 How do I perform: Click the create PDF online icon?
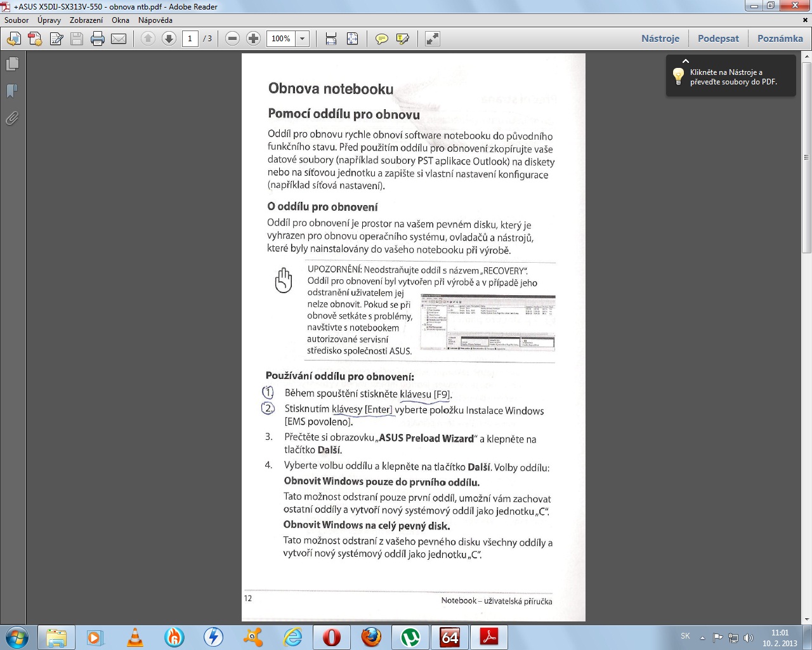coord(13,39)
